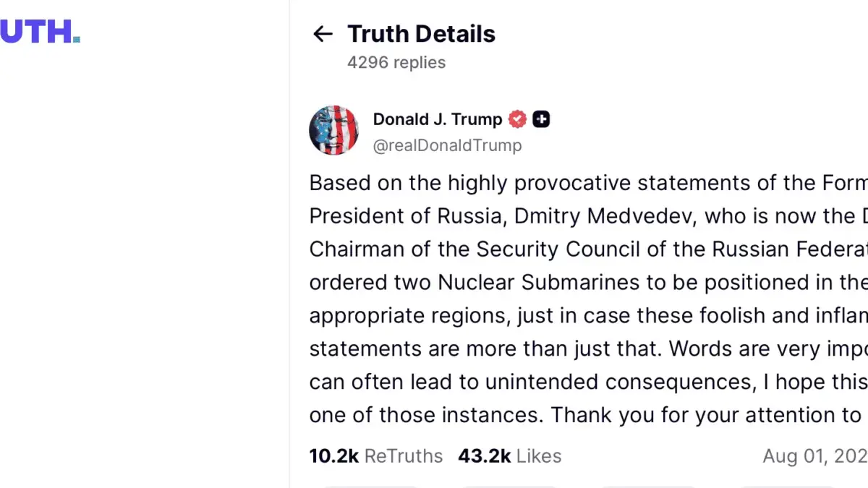The image size is (868, 488).
Task: View the 4296 replies under the title
Action: coord(396,62)
